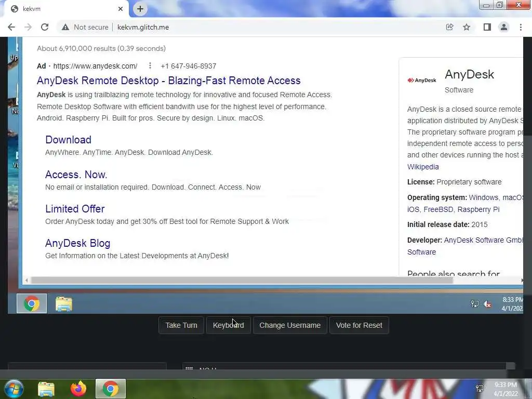Open the Access. Now. sitelink
This screenshot has height=399, width=532.
point(76,175)
